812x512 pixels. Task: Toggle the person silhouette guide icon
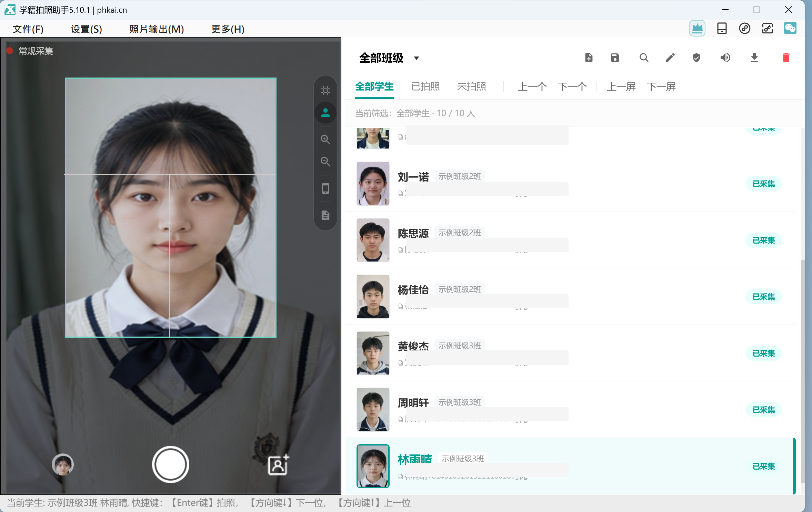coord(325,113)
